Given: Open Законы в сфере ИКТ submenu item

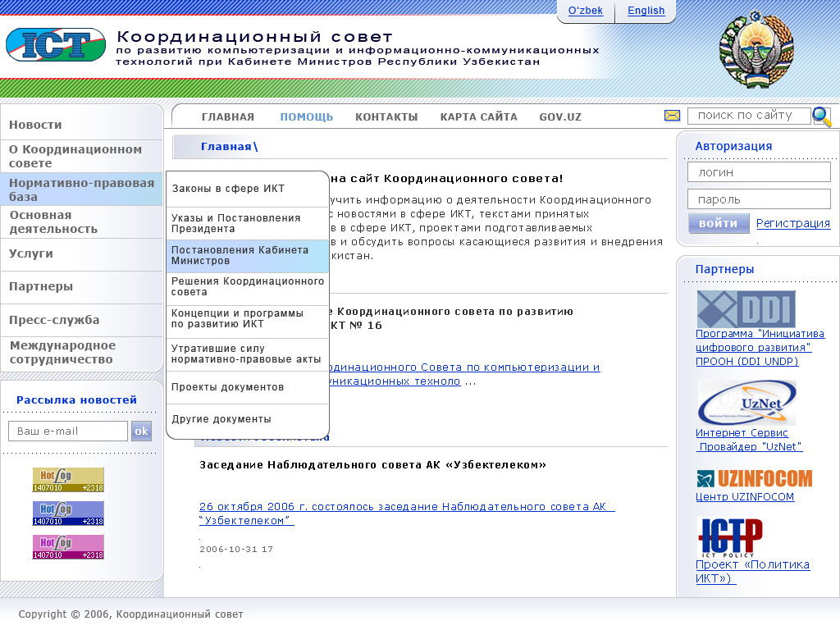Looking at the screenshot, I should point(228,189).
